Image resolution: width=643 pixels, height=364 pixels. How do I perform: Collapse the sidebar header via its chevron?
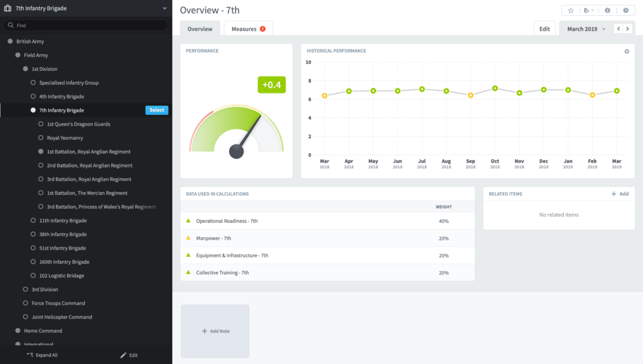click(x=165, y=9)
